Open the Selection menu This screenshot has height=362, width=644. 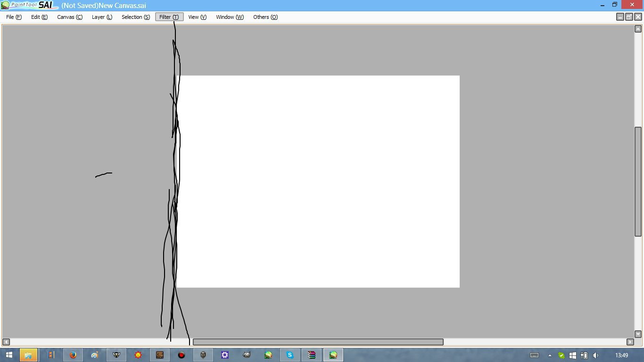pos(136,17)
